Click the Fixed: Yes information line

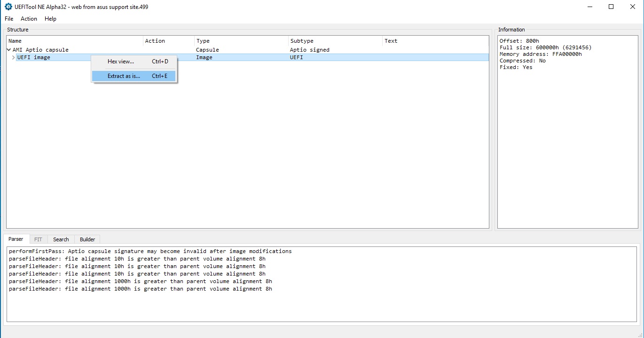[x=516, y=67]
